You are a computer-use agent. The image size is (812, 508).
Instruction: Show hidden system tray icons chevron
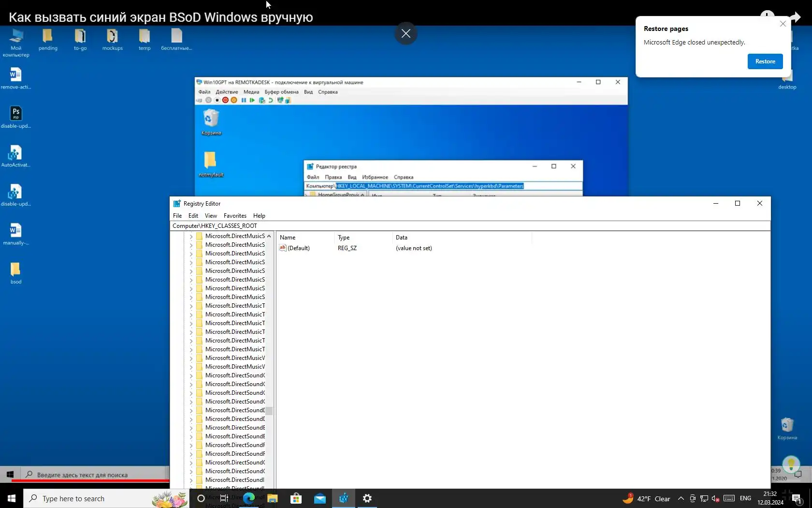pyautogui.click(x=681, y=499)
